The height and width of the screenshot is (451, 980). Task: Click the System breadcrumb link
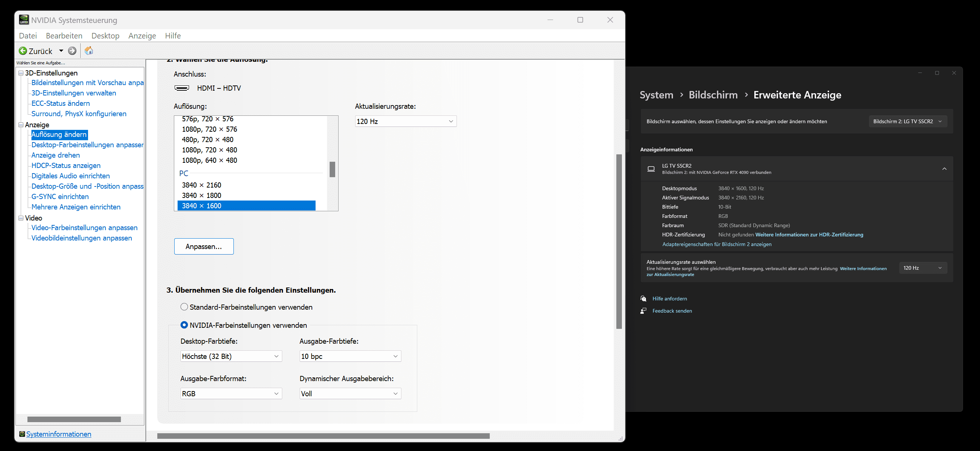(657, 95)
